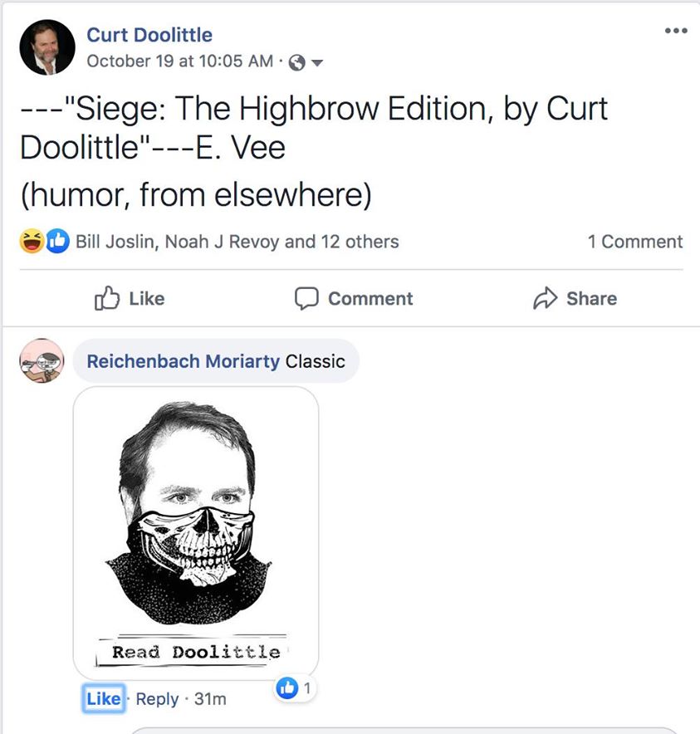Open the Curt Doolittle profile link
Screen dimensions: 700x734
pos(149,35)
